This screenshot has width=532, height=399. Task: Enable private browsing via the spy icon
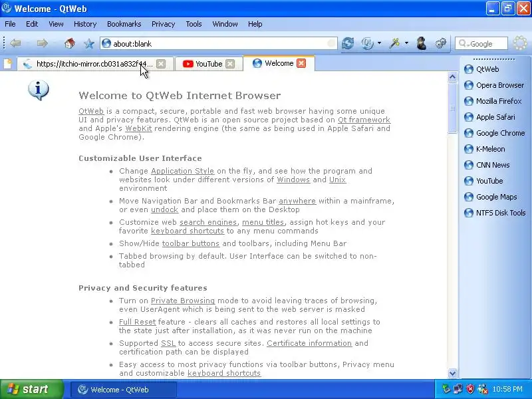point(421,43)
